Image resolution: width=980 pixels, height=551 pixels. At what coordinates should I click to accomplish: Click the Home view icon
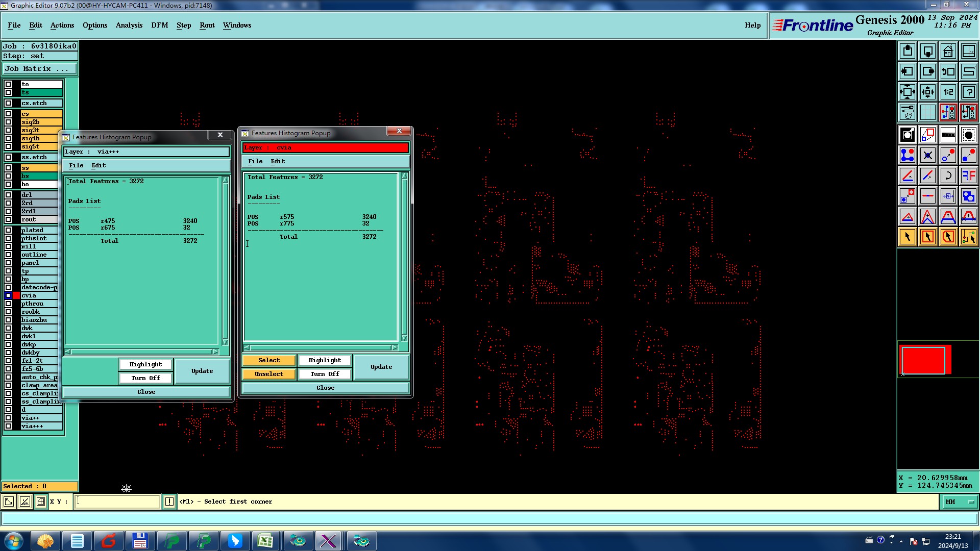click(948, 51)
